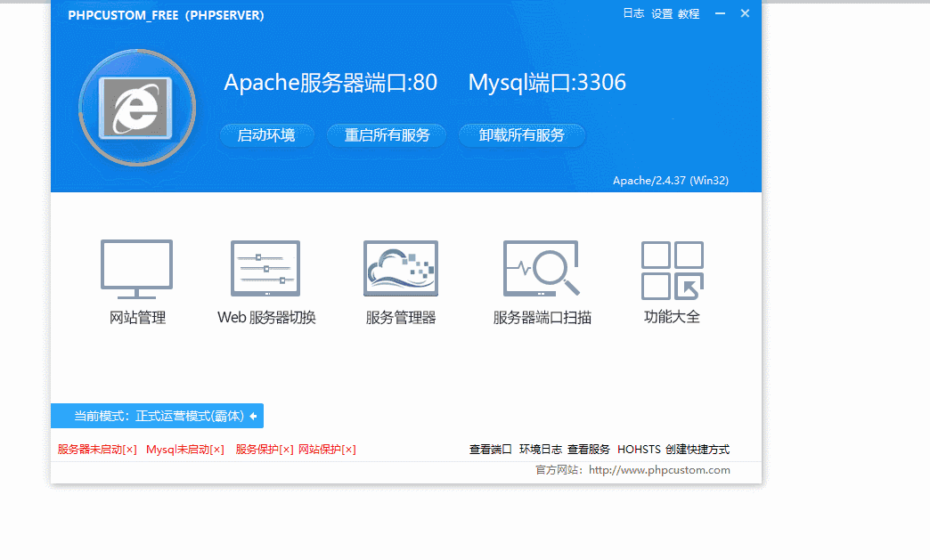Open 设置 (Settings) at top right
The height and width of the screenshot is (560, 930).
(x=663, y=13)
